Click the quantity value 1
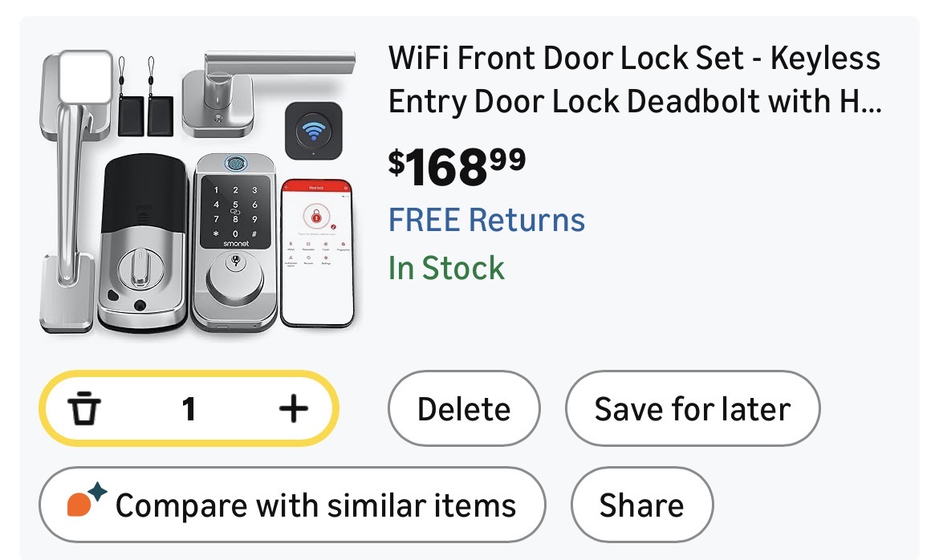This screenshot has width=939, height=560. (x=189, y=410)
